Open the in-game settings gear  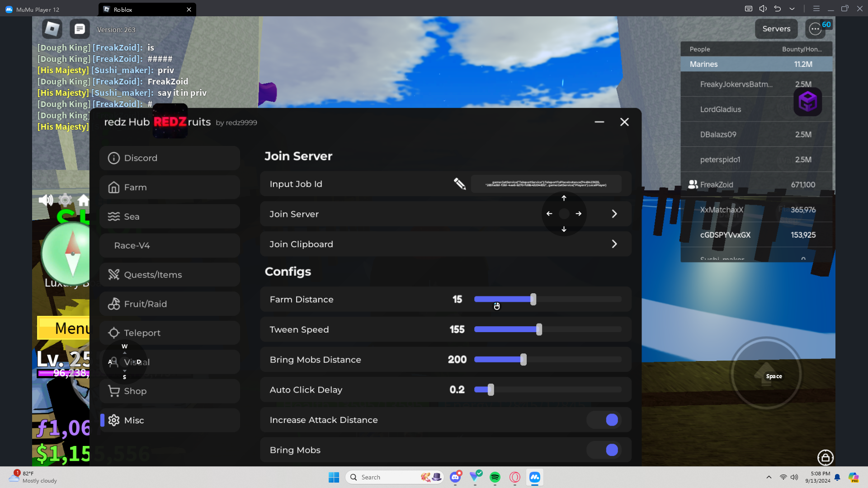pyautogui.click(x=65, y=200)
